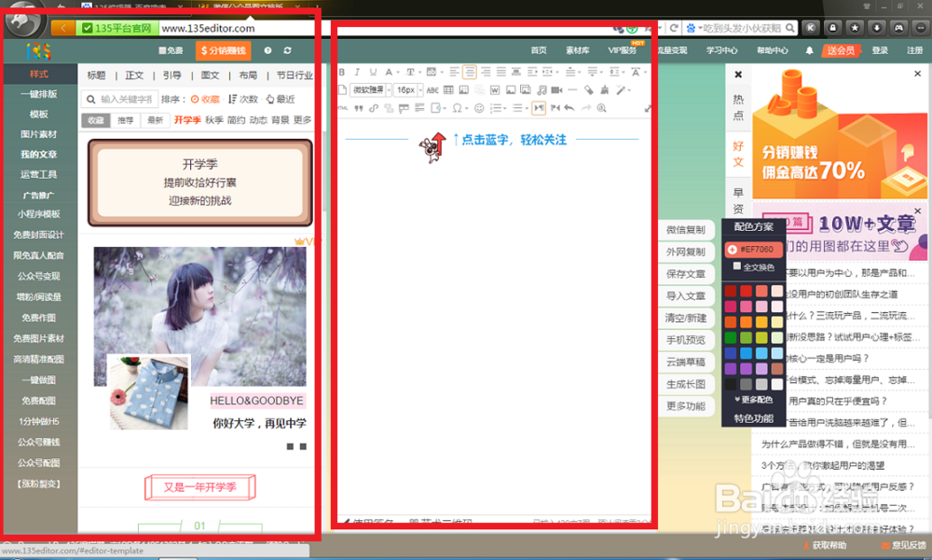The width and height of the screenshot is (932, 560).
Task: Click the help question-mark icon in header
Action: [268, 50]
